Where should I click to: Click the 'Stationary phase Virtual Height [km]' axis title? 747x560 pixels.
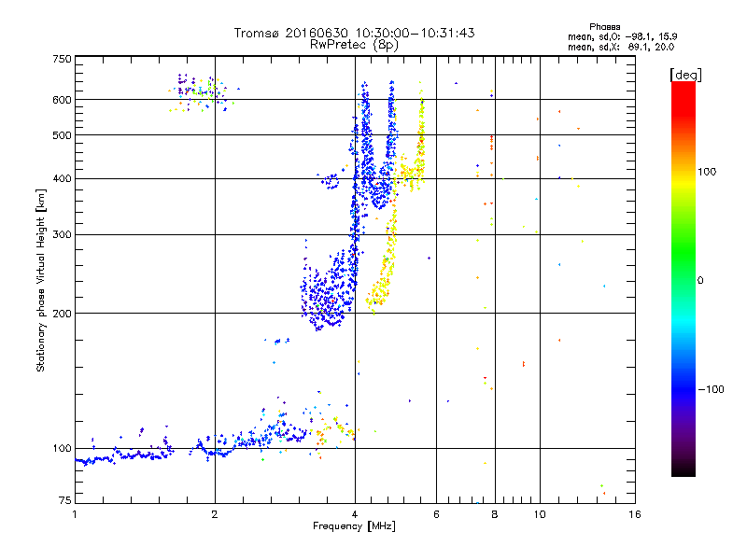40,280
